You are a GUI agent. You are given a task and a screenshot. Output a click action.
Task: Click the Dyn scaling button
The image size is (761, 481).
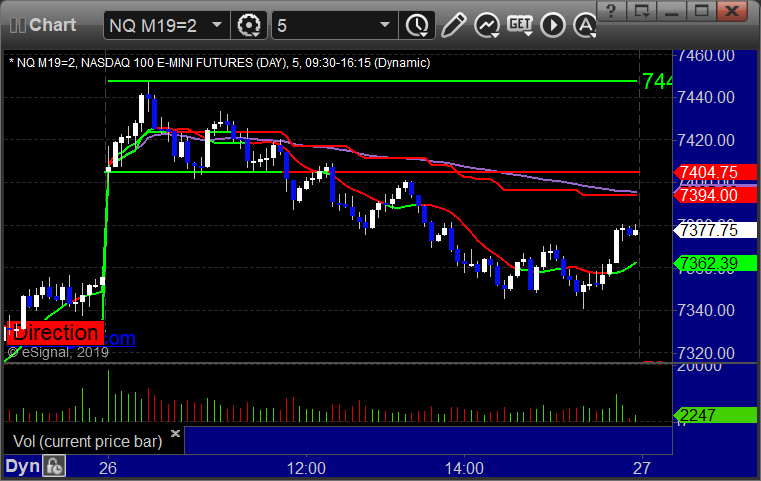[x=22, y=466]
